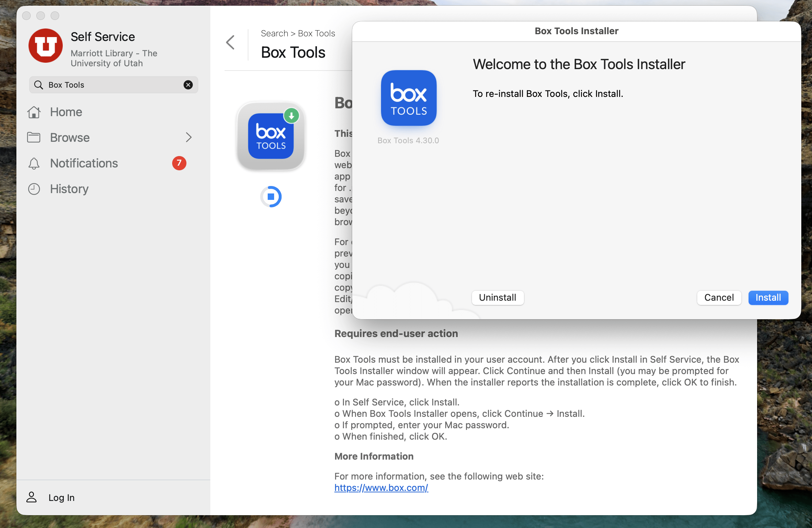The height and width of the screenshot is (528, 812).
Task: Click the Uninstall button
Action: [x=497, y=297]
